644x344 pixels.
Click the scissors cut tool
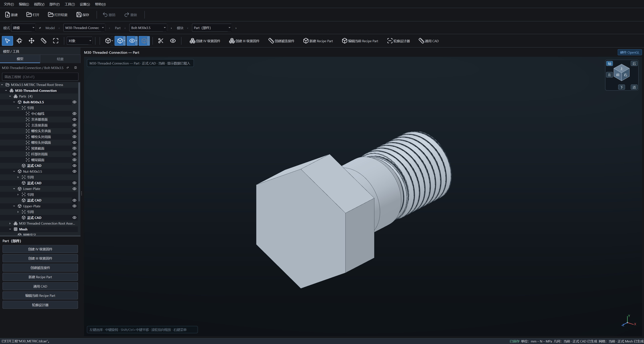point(161,41)
